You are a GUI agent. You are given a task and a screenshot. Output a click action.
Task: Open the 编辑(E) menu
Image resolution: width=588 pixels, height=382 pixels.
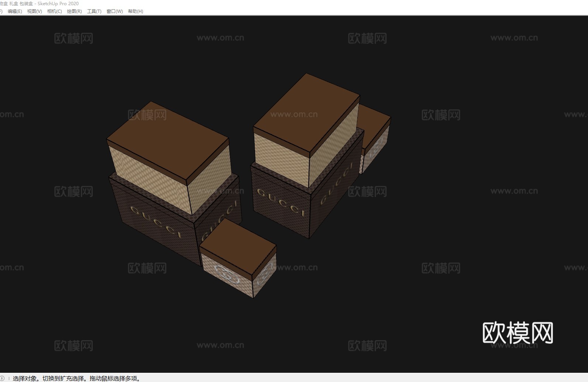[x=15, y=11]
